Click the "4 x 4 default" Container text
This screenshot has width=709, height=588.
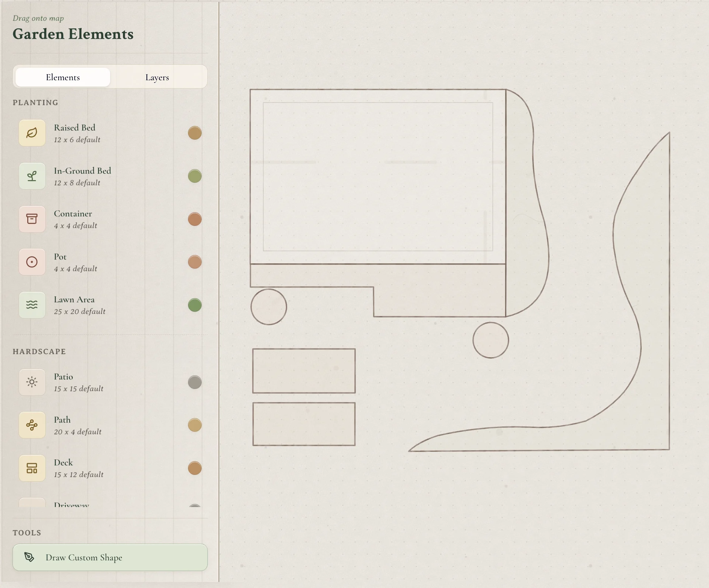click(x=75, y=226)
